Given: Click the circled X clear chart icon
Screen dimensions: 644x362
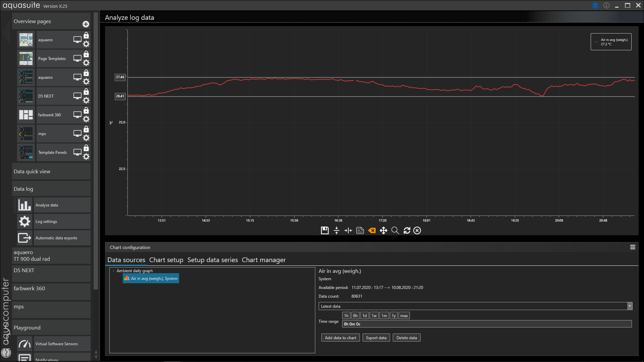Looking at the screenshot, I should pyautogui.click(x=417, y=231).
